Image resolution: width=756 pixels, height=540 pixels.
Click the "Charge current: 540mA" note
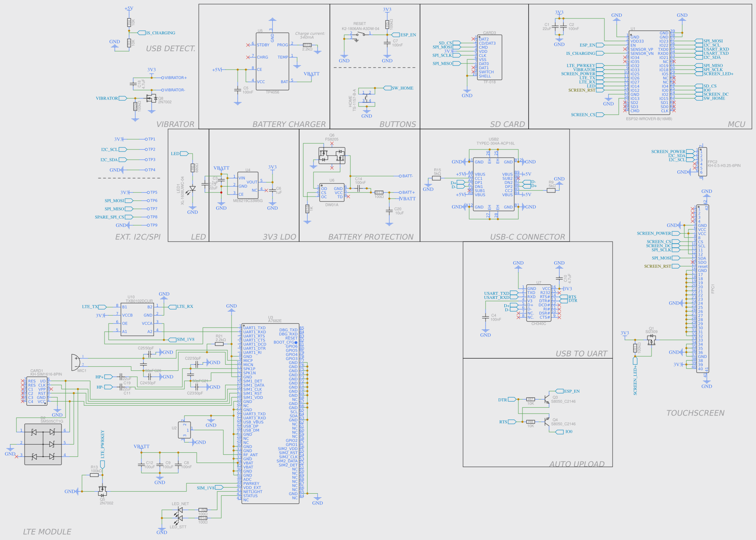pyautogui.click(x=310, y=35)
